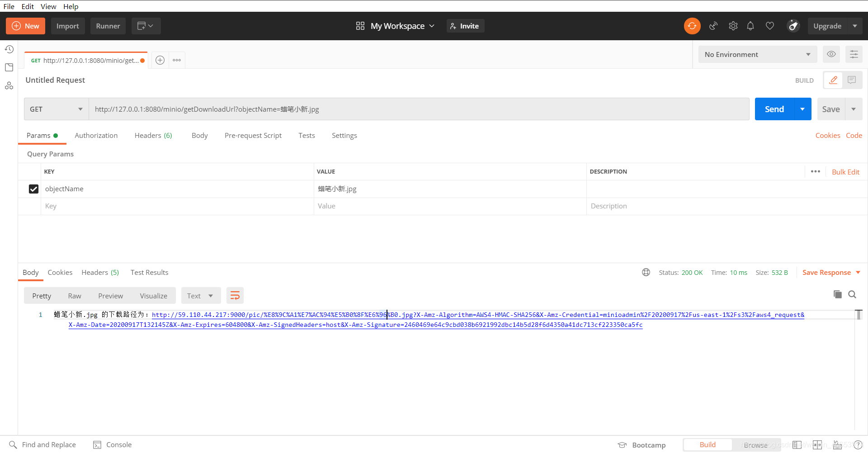Screen dimensions: 868x453
Task: Click the objectName key cell
Action: click(177, 189)
